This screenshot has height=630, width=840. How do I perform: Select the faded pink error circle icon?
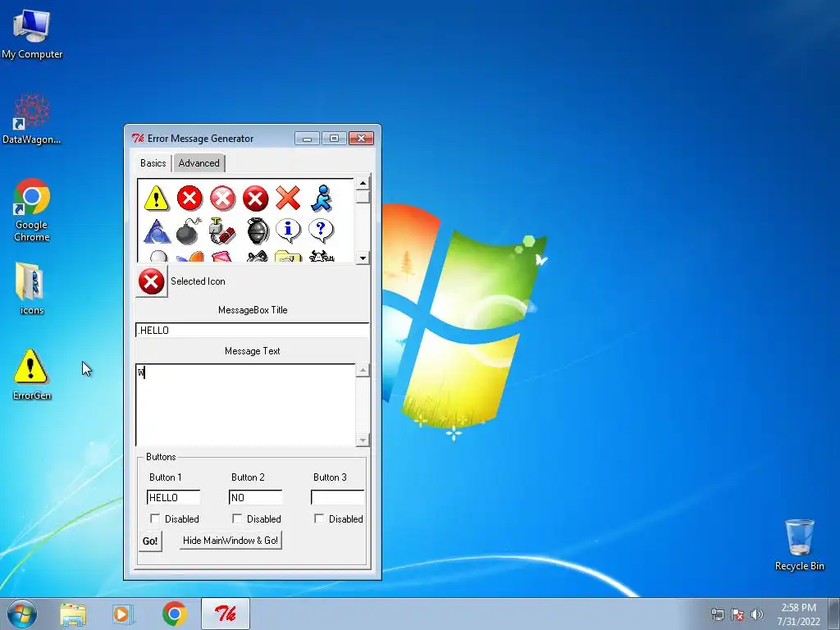(x=222, y=199)
